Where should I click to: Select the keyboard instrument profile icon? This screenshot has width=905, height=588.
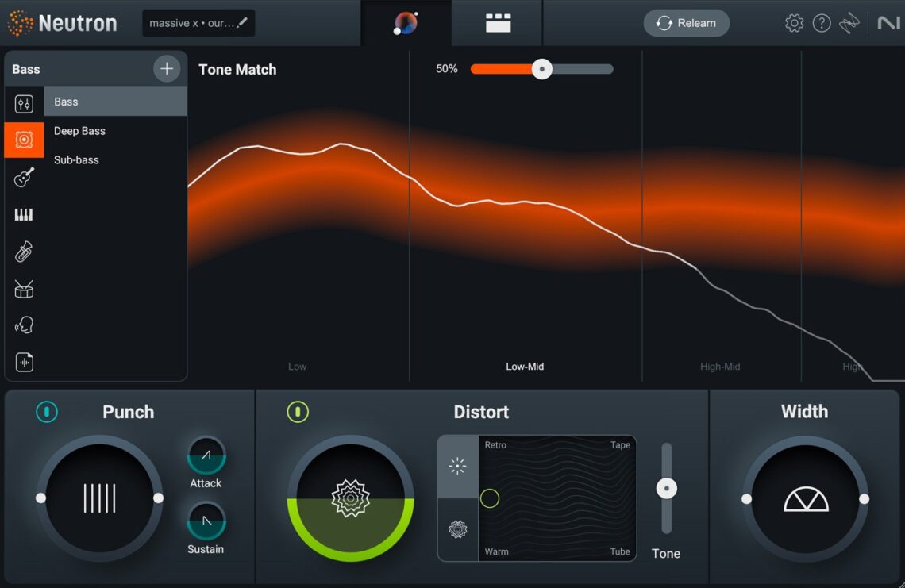point(24,214)
